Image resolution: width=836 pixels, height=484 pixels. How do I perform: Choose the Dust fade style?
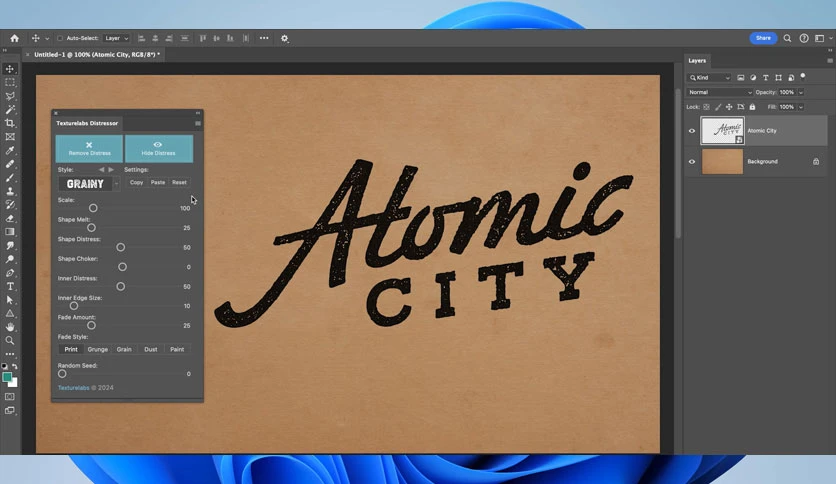coord(151,349)
